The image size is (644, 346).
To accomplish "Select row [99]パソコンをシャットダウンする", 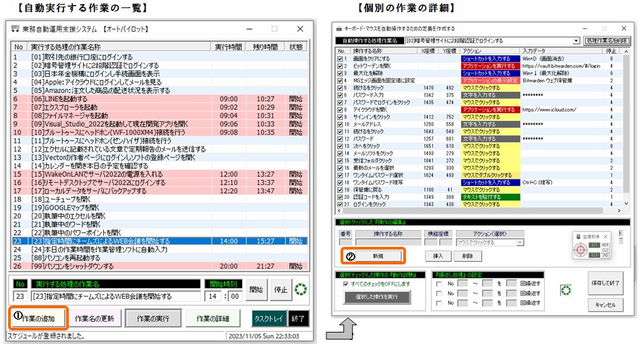I will [159, 266].
